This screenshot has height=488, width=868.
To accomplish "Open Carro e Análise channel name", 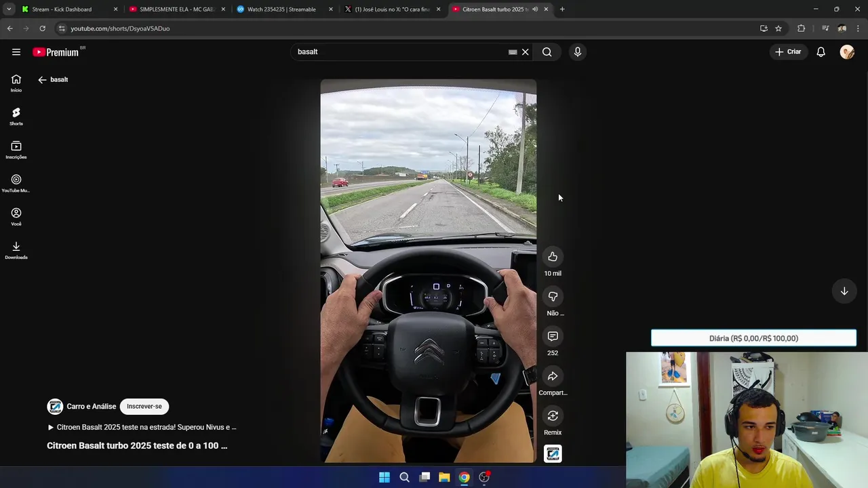I will (91, 407).
